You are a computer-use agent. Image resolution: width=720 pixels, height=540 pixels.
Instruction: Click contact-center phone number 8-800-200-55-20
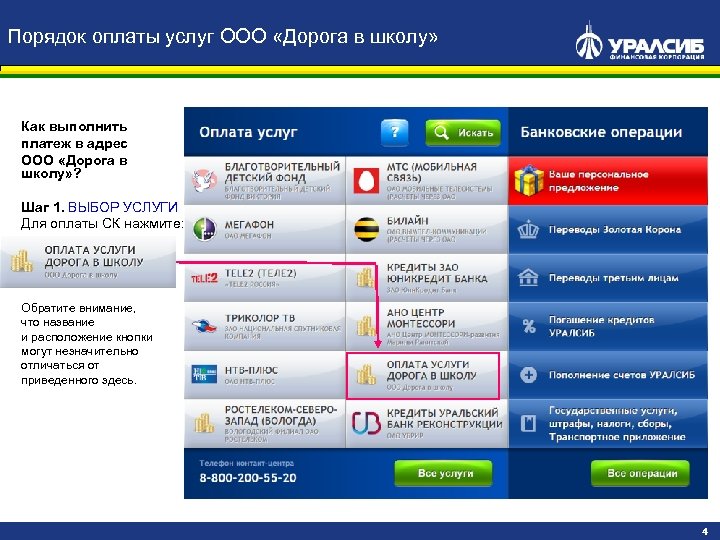(x=248, y=478)
